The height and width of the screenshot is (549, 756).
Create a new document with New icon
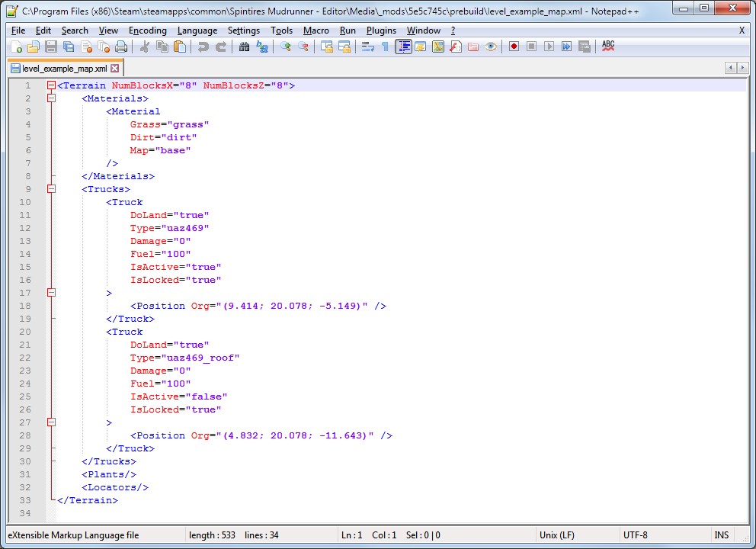coord(16,47)
